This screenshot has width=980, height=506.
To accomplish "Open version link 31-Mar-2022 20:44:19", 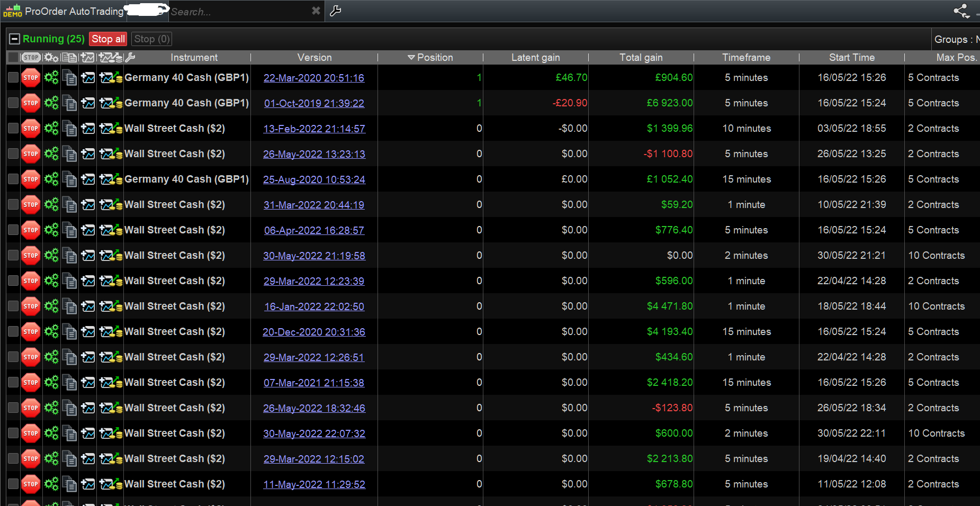I will pyautogui.click(x=314, y=205).
